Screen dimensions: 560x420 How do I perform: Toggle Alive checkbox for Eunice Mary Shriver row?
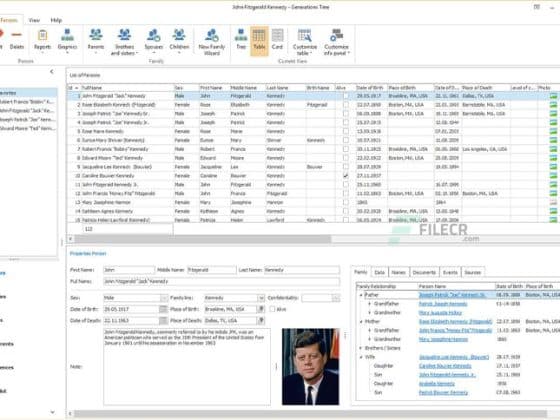point(346,140)
